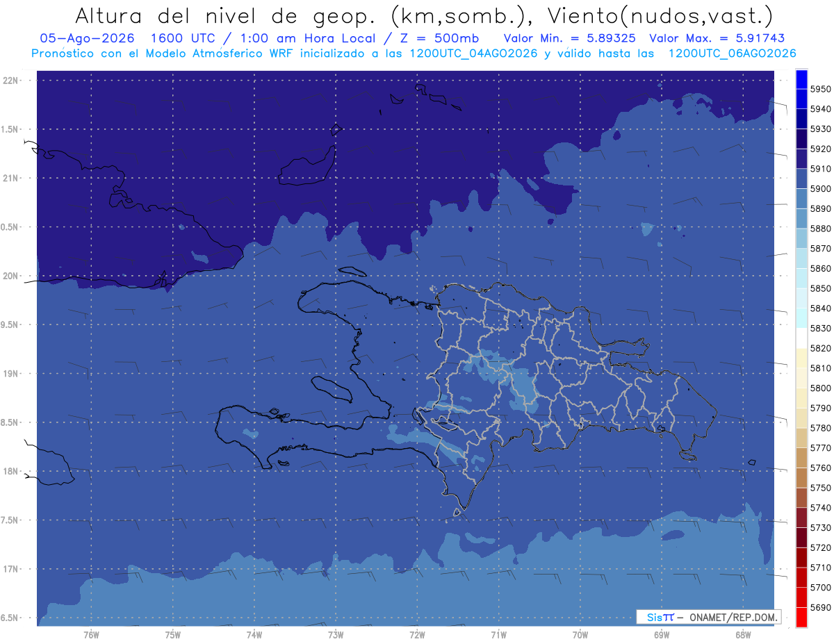834x644 pixels.
Task: Click the '20N' latitude label
Action: (12, 276)
